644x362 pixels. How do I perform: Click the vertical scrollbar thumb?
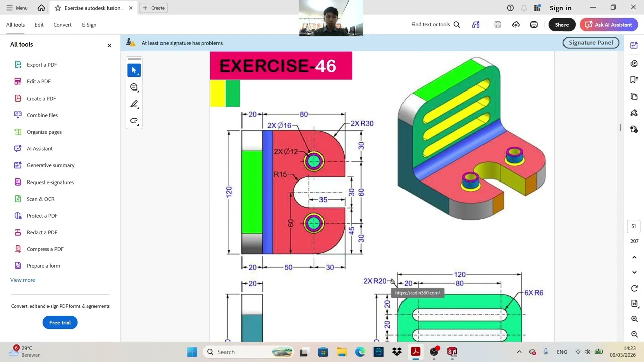620,128
